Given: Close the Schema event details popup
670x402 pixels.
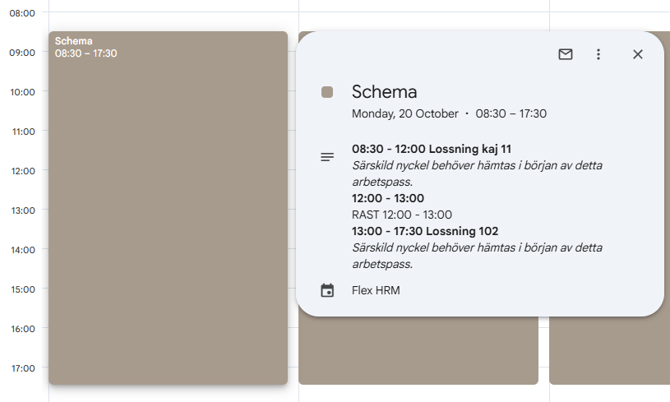Looking at the screenshot, I should pos(637,54).
